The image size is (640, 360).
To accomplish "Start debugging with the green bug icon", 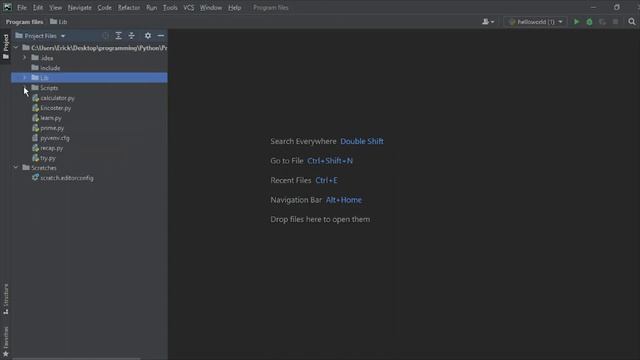I will tap(589, 22).
